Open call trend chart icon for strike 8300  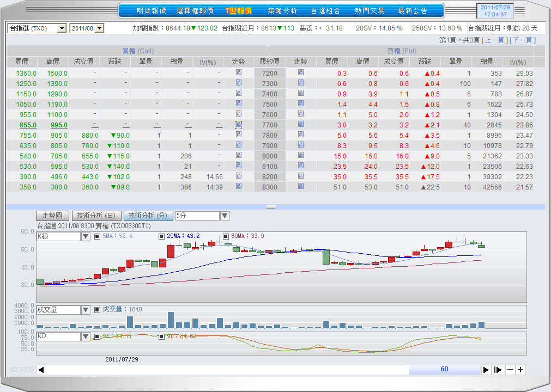[x=239, y=186]
